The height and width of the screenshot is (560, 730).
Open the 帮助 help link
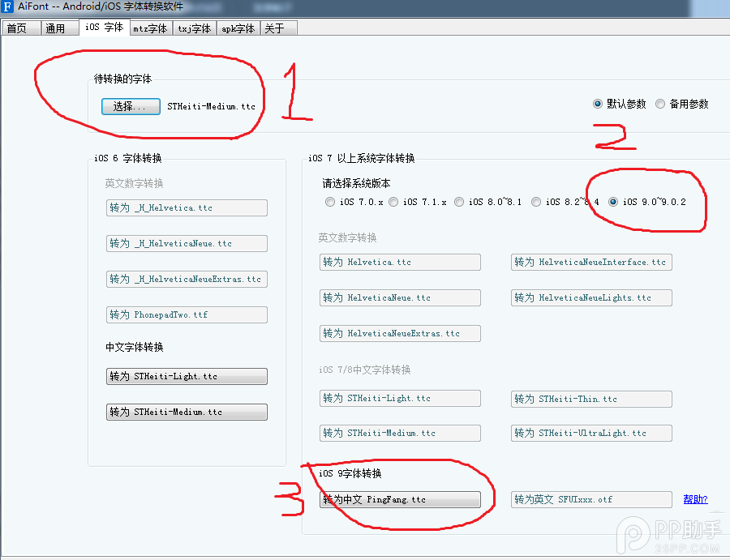(x=696, y=499)
